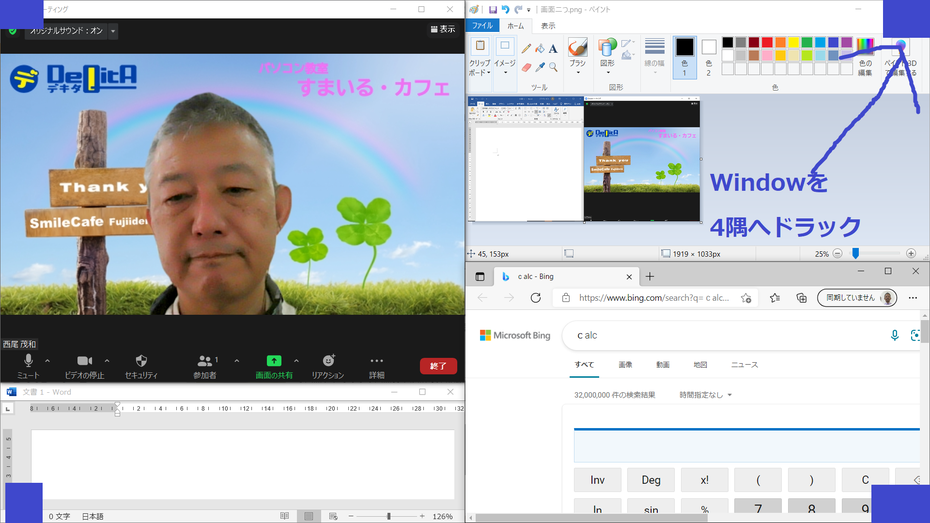Screen dimensions: 930x523
Task: Open Edge favorites star list icon
Action: (774, 298)
